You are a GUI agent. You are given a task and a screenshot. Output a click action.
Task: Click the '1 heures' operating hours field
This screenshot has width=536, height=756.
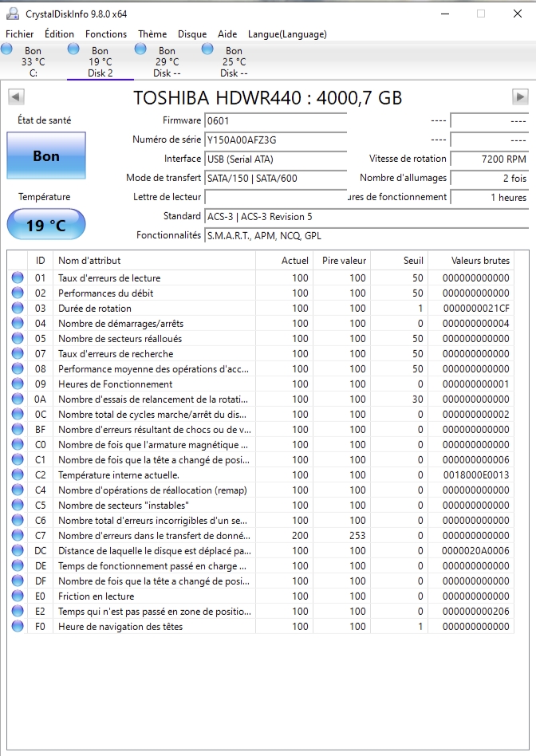click(489, 197)
